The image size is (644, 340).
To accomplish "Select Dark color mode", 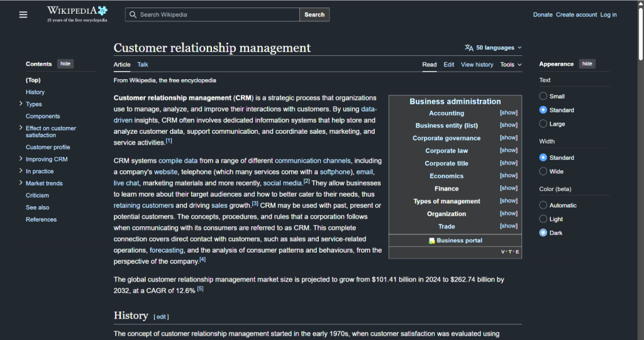I will coord(543,233).
